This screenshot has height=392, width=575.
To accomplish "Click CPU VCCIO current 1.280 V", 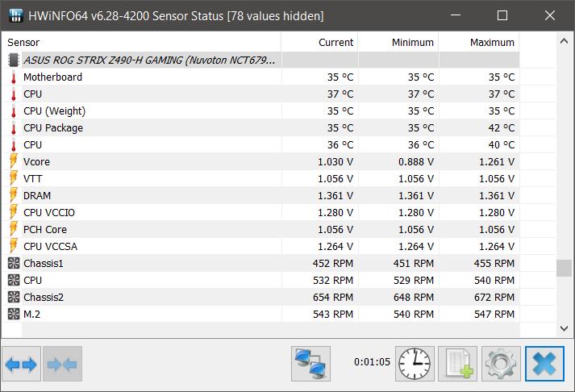I will click(x=335, y=213).
